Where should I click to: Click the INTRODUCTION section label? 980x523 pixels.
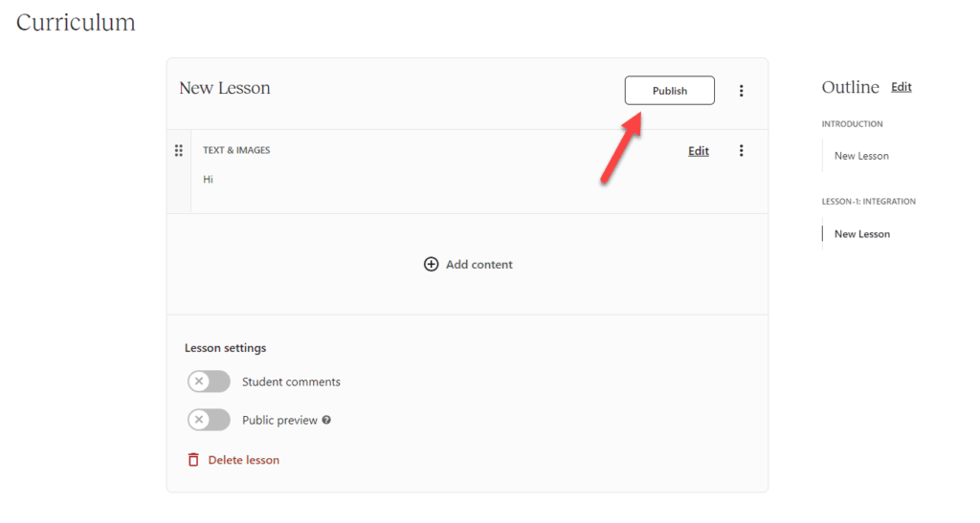tap(852, 124)
